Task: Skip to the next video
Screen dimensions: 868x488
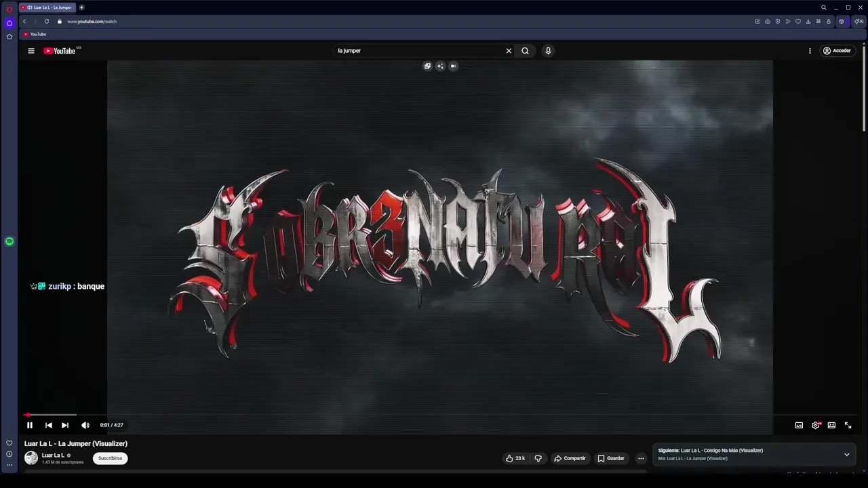Action: [x=65, y=425]
